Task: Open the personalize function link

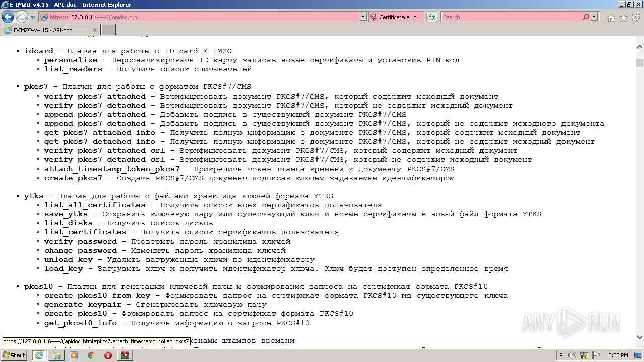Action: (70, 60)
